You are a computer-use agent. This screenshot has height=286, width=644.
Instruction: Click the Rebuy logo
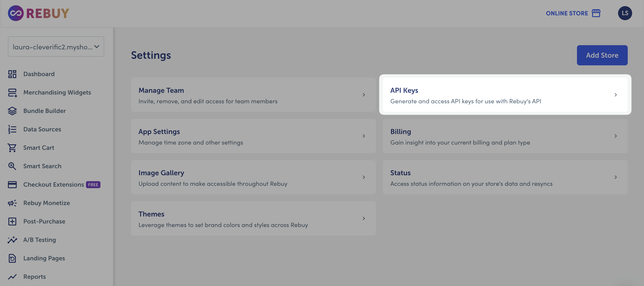pyautogui.click(x=38, y=13)
